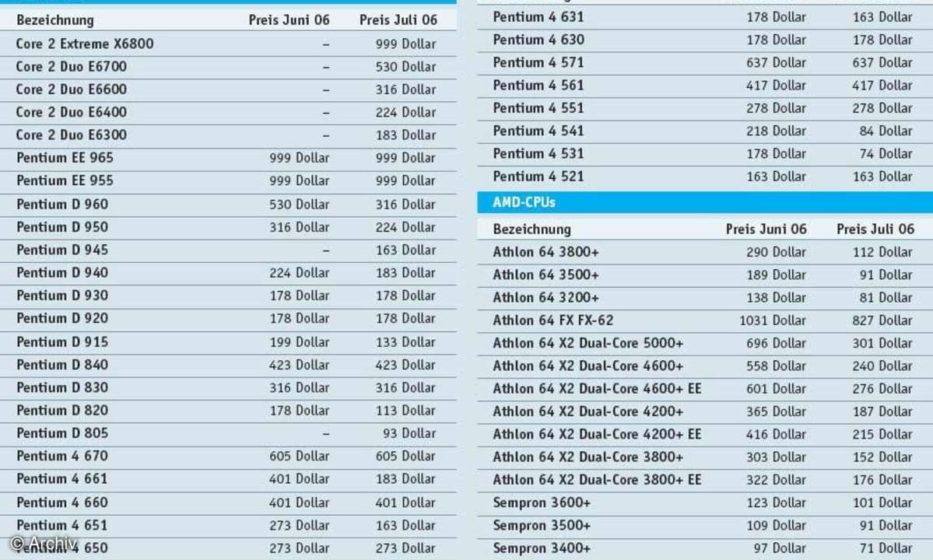Select the "84 Dollar" price of Pentium 4 541

tap(886, 131)
